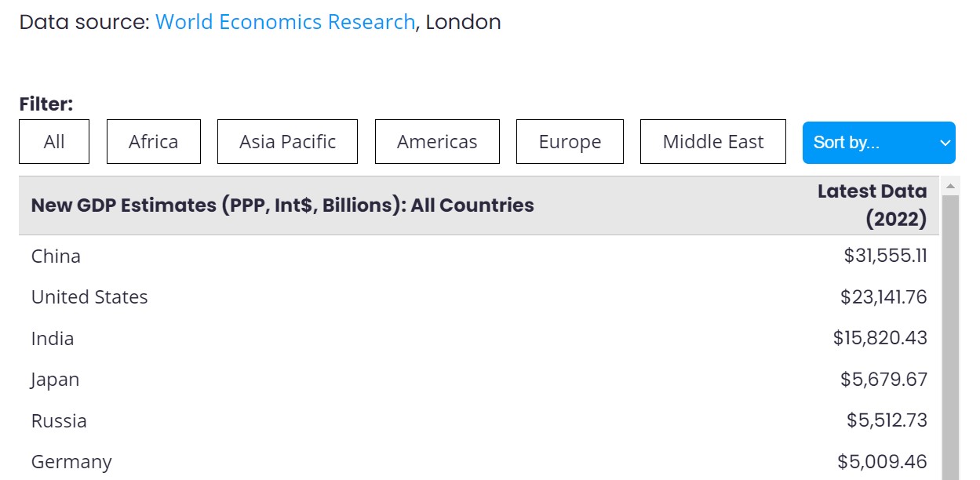Select the China row
The image size is (980, 480).
click(479, 256)
